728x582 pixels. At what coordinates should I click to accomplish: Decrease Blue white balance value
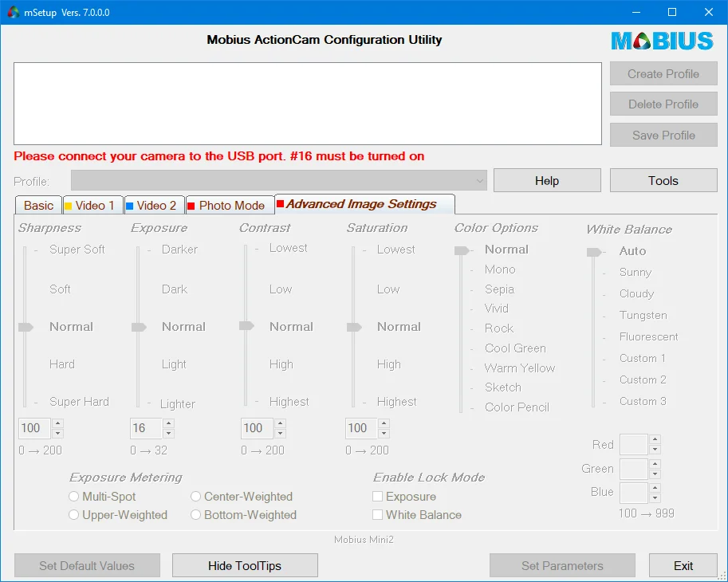point(655,498)
